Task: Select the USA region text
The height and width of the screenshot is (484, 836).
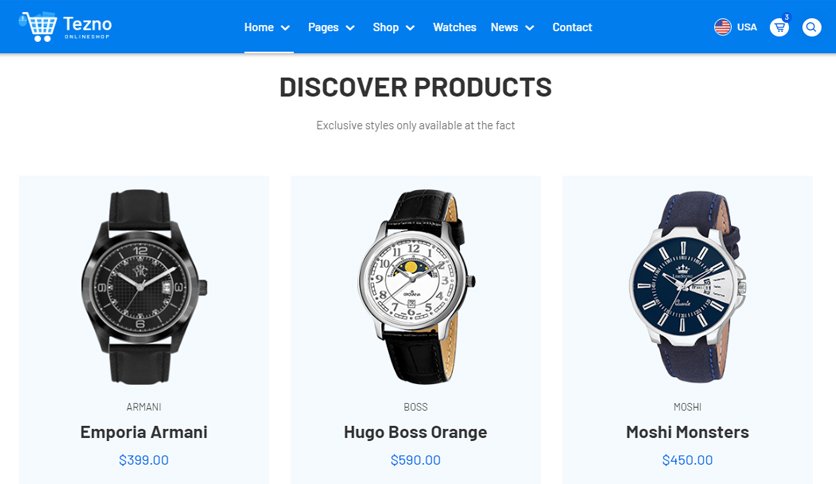Action: 746,27
